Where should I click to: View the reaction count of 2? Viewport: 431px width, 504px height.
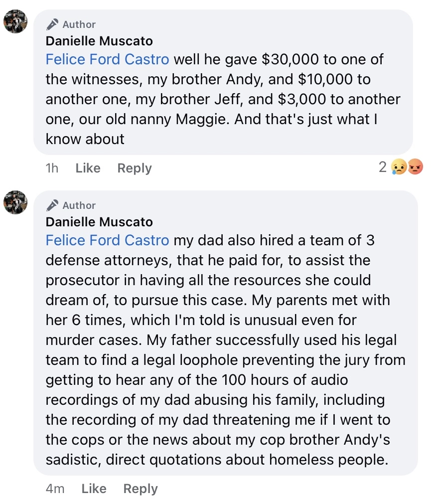coord(383,167)
